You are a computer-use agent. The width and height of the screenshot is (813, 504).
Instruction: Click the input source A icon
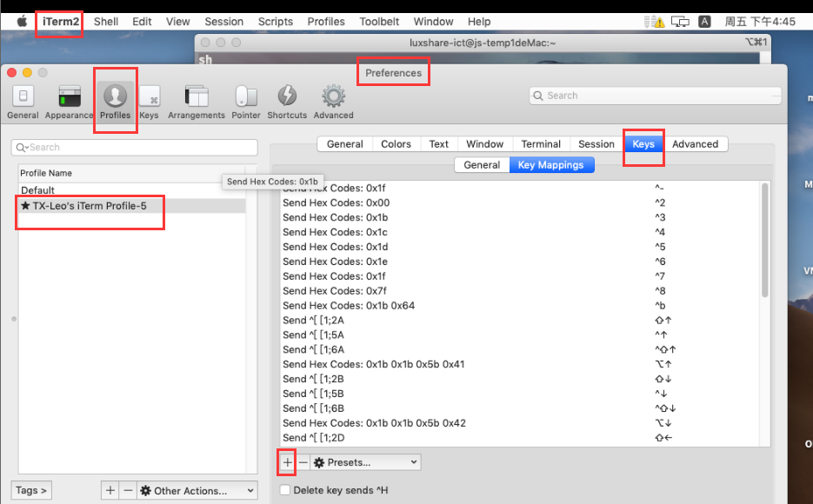(704, 22)
